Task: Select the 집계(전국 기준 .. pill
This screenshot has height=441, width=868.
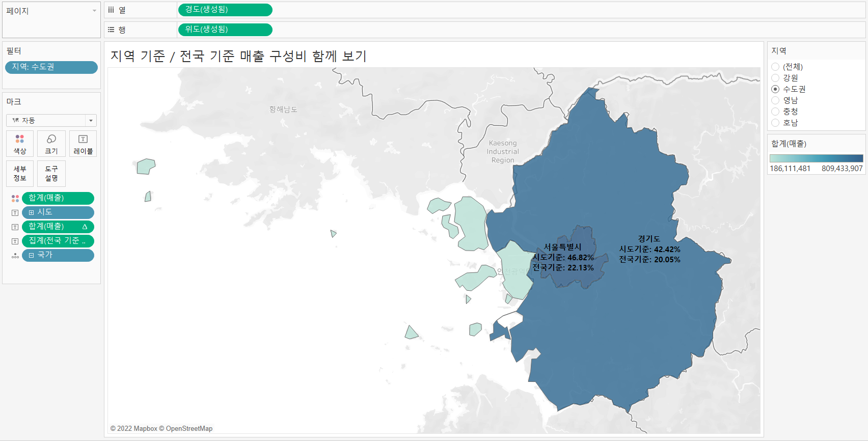Action: [58, 241]
